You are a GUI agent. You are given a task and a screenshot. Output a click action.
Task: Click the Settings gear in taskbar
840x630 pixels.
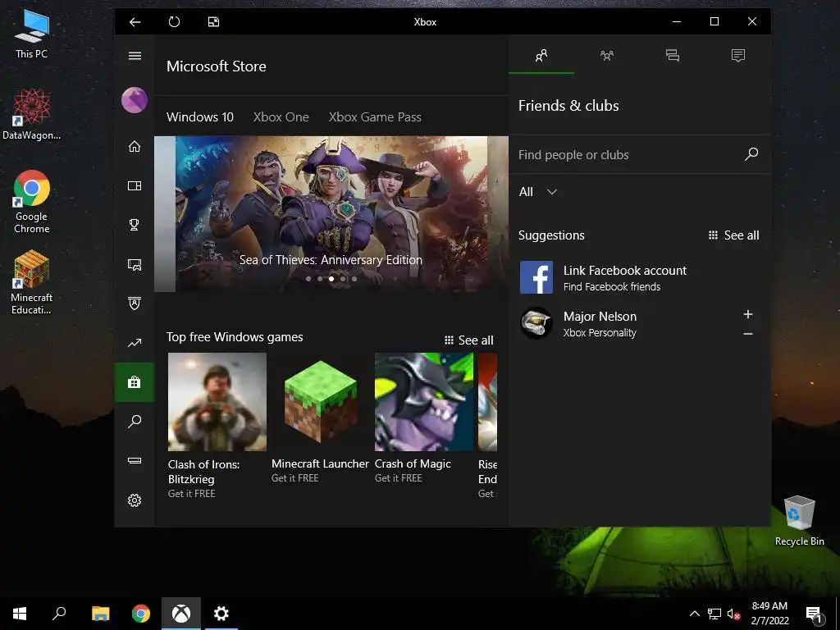tap(221, 614)
